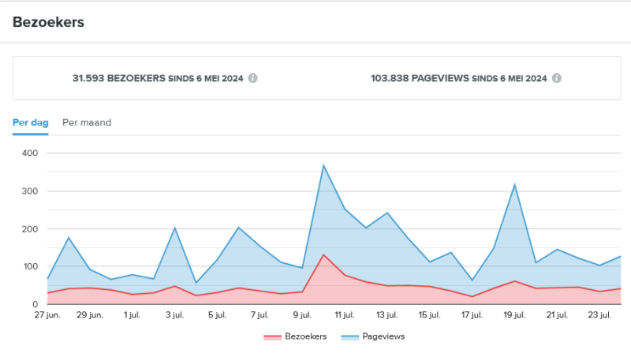Click the '1 jul.' axis label
This screenshot has width=631, height=364.
(132, 315)
